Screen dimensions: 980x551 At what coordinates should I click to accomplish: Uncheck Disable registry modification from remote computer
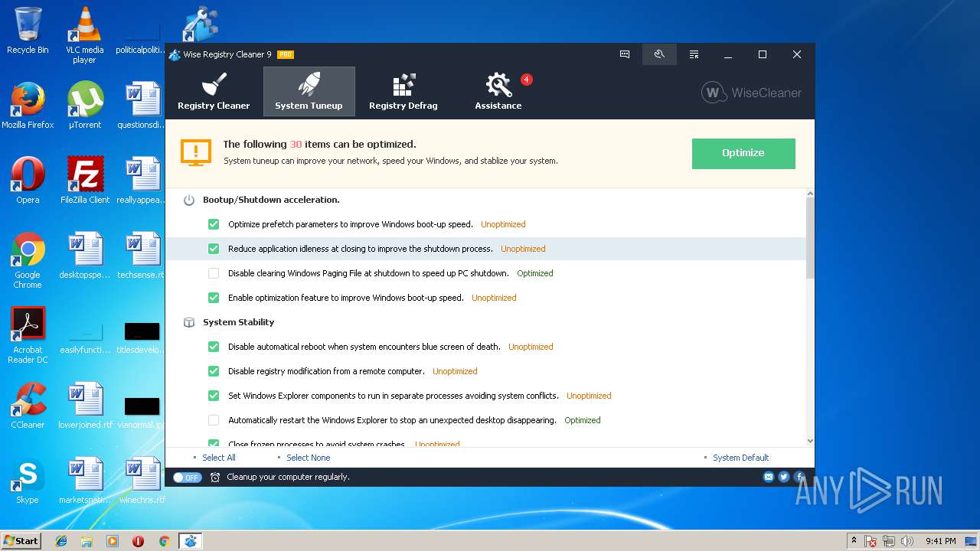pyautogui.click(x=214, y=371)
